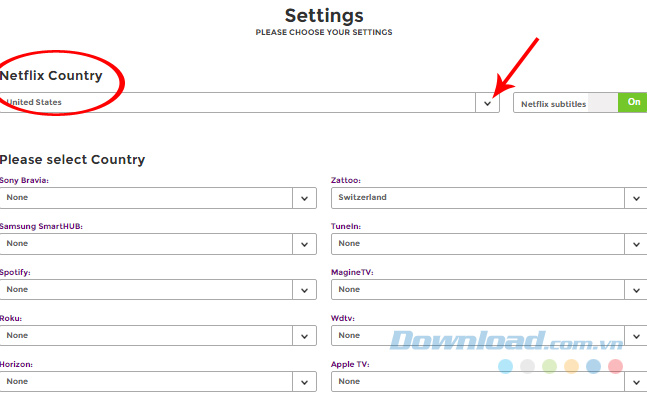Expand the Samsung SmartHUB dropdown arrow
This screenshot has width=647, height=406.
[305, 244]
